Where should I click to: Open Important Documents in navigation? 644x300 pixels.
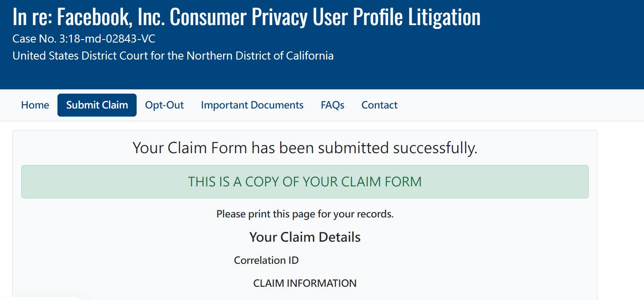pos(252,105)
